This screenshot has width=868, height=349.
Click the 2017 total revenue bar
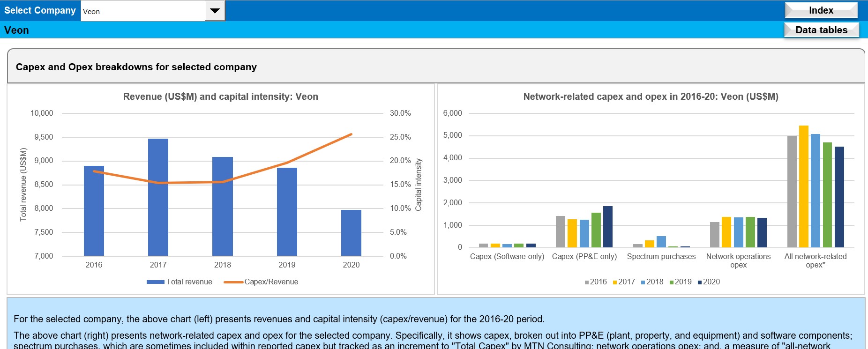pyautogui.click(x=158, y=197)
